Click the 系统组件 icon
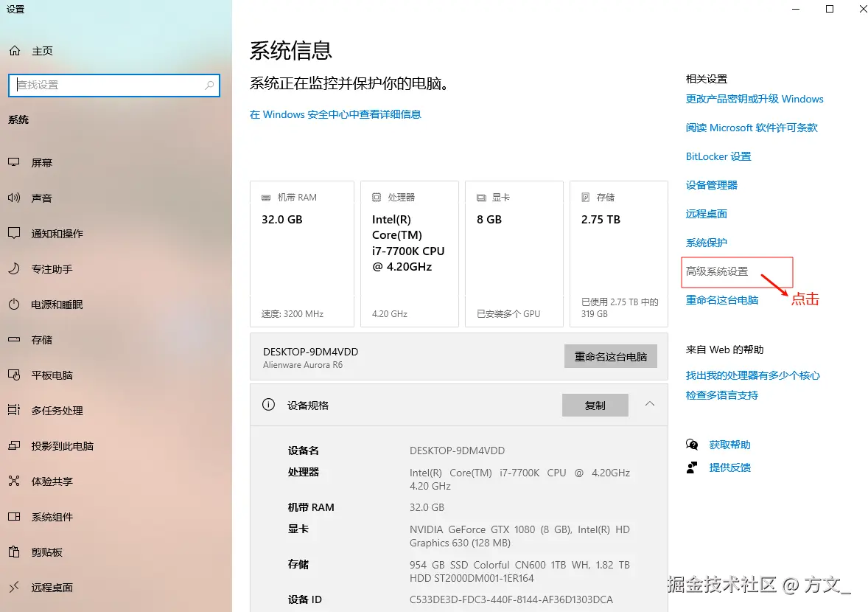 pos(14,517)
